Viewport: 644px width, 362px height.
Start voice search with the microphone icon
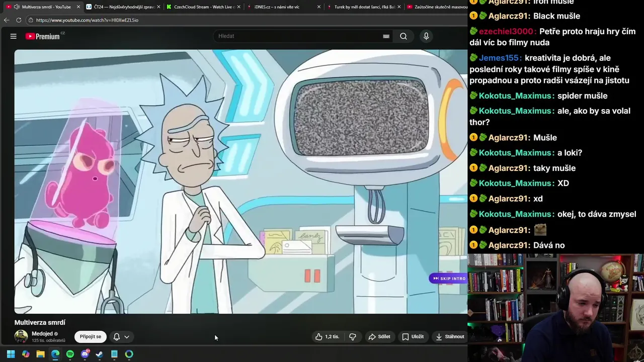click(x=426, y=36)
